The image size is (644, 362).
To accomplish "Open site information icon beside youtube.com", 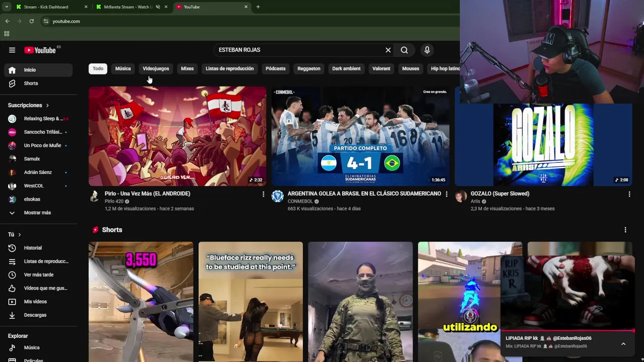I will (46, 21).
